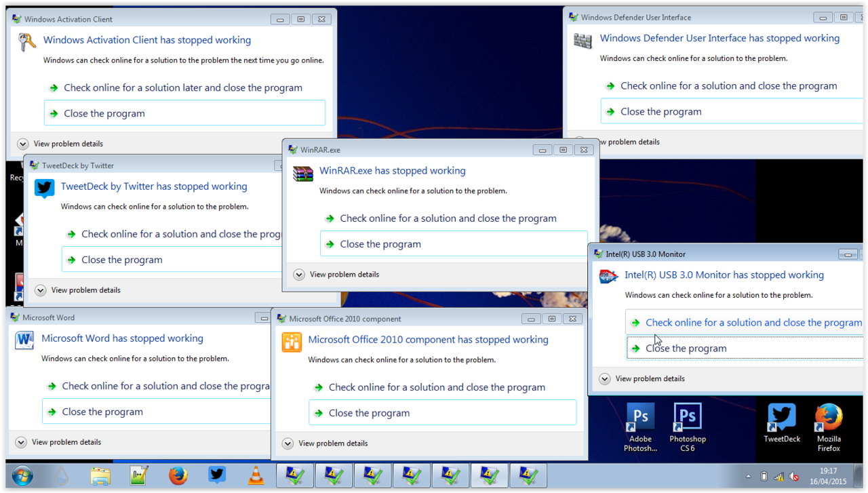
Task: Check online for solution in Windows Defender dialog
Action: pos(728,86)
